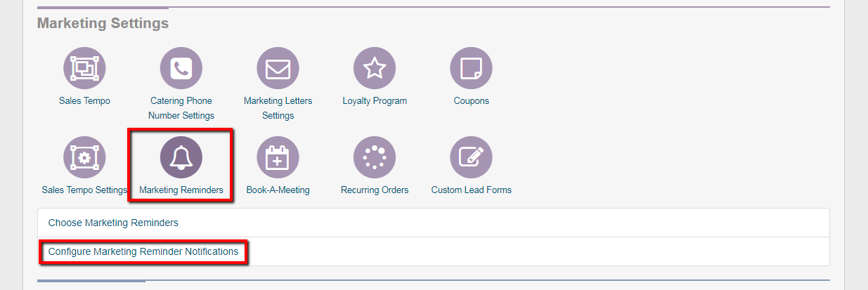Click Catering Phone Number Settings label
Screen dimensions: 868x290
click(181, 108)
